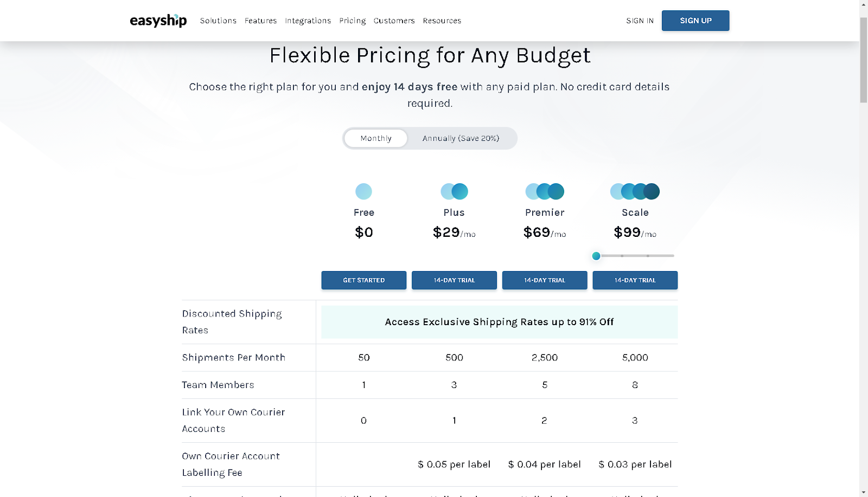Click the SIGN UP button
The height and width of the screenshot is (497, 868).
coord(695,20)
